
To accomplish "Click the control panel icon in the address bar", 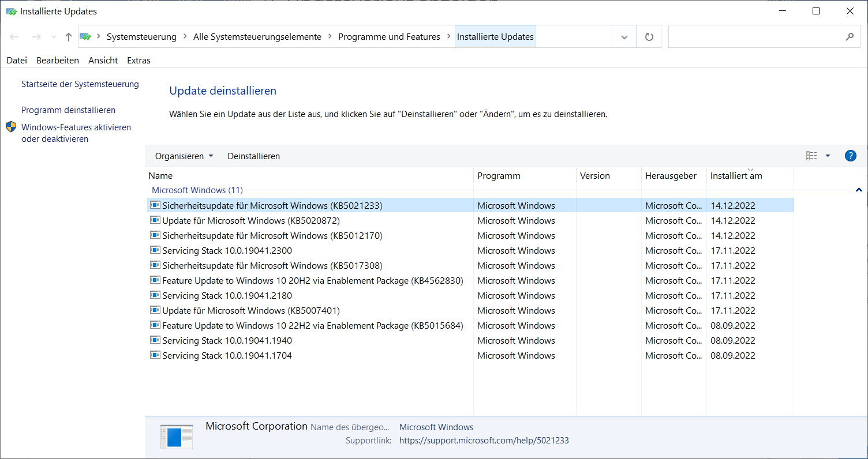I will [85, 36].
